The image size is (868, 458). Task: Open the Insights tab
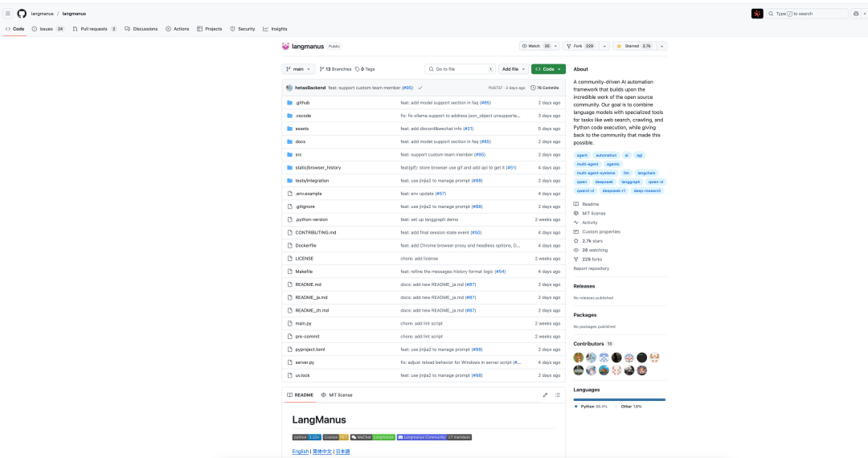[275, 29]
